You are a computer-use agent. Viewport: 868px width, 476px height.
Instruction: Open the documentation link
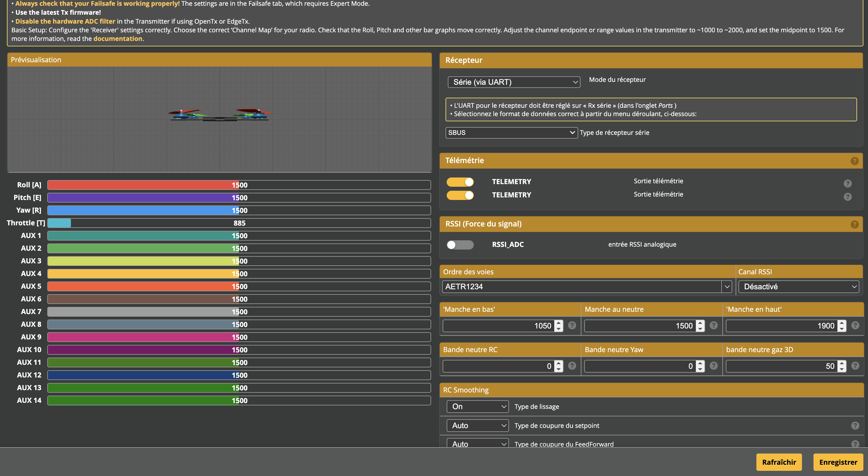[118, 39]
